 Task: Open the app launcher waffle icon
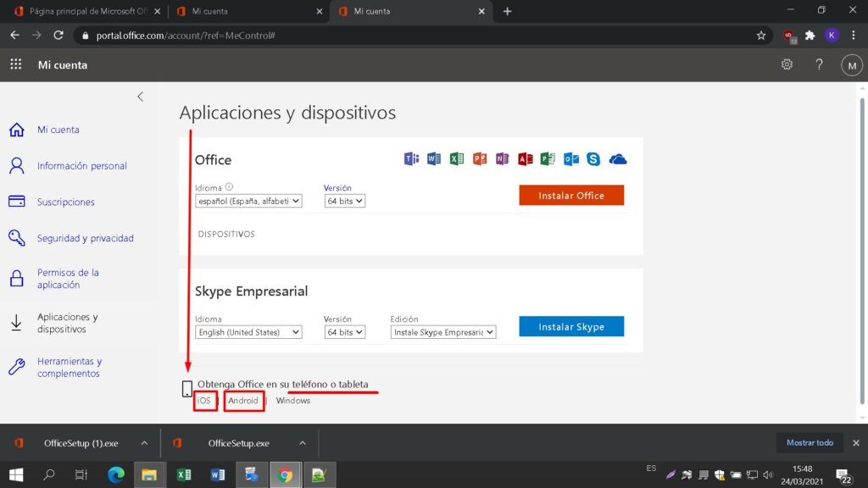(16, 65)
